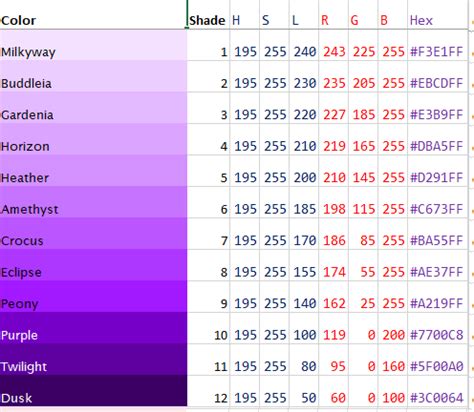The height and width of the screenshot is (412, 474).
Task: Select hex value #BA55FF
Action: (438, 233)
